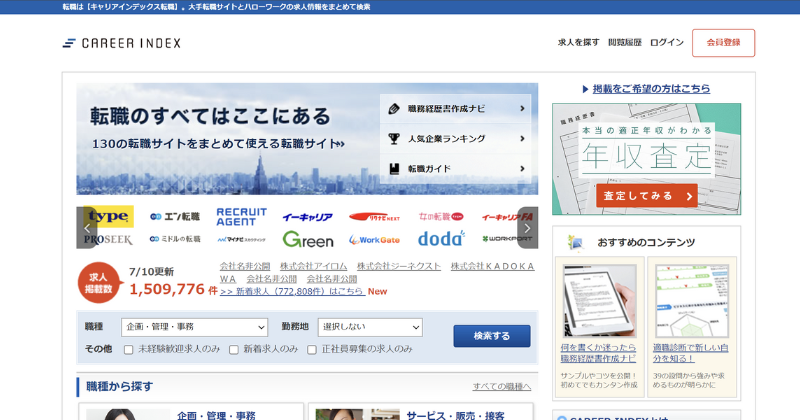Click the 査定してみる button
The width and height of the screenshot is (800, 420).
click(646, 196)
